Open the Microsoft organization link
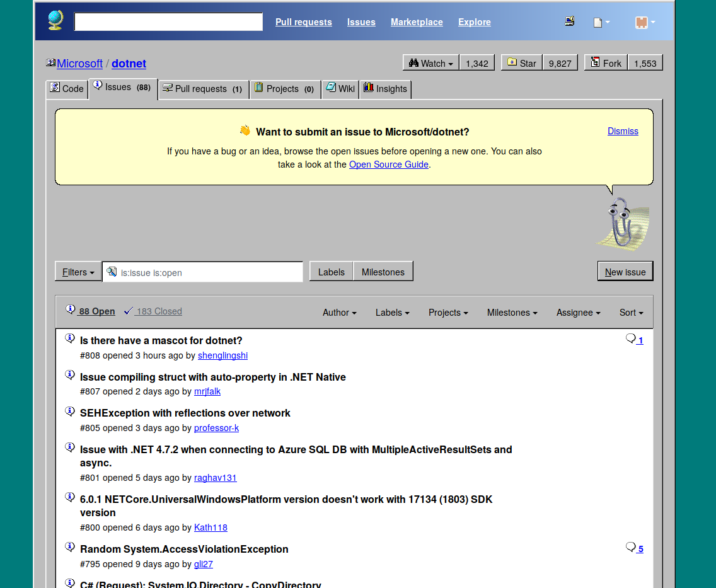Screen dimensions: 716x588 point(79,64)
